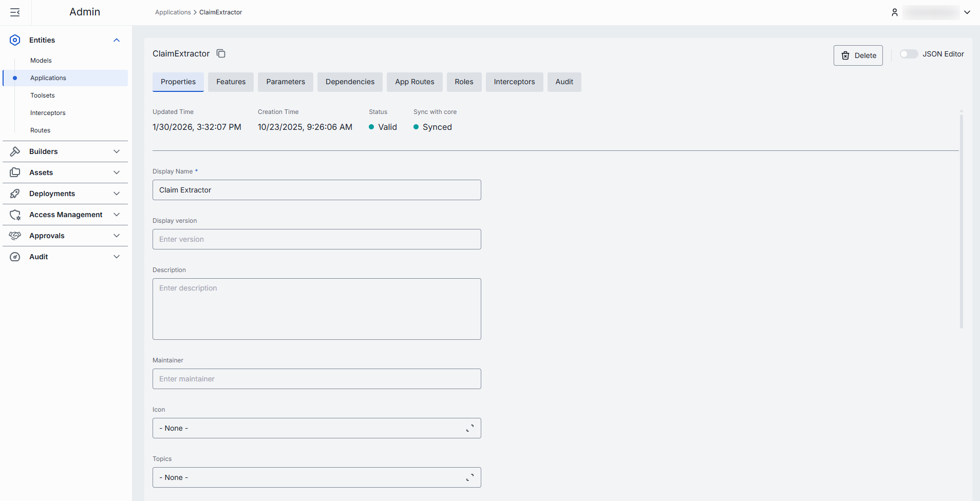Screen dimensions: 980x501
Task: Open the Topics dropdown
Action: point(316,477)
